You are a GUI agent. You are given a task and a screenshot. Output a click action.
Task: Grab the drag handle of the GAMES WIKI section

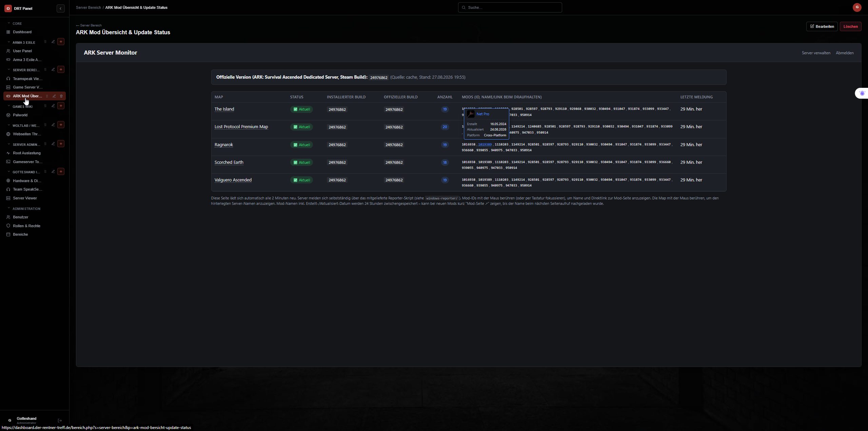click(45, 106)
